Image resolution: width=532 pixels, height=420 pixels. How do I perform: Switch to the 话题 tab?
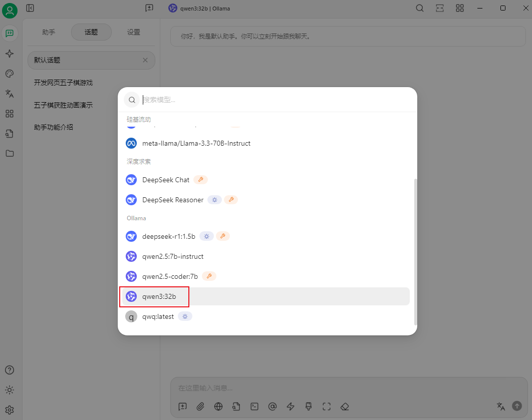click(x=91, y=32)
